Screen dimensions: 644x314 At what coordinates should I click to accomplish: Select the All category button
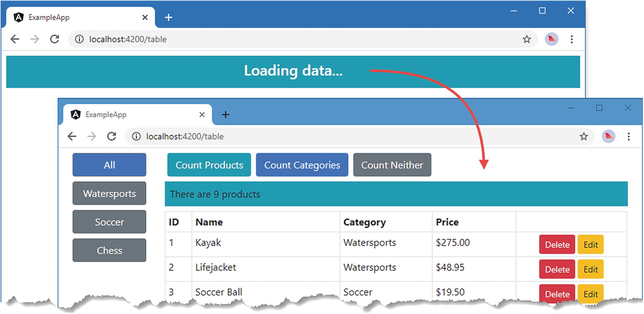pyautogui.click(x=109, y=165)
